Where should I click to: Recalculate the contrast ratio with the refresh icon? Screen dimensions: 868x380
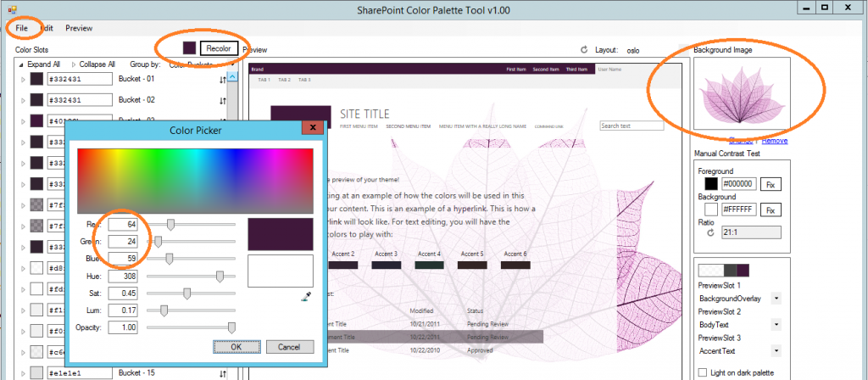click(711, 232)
